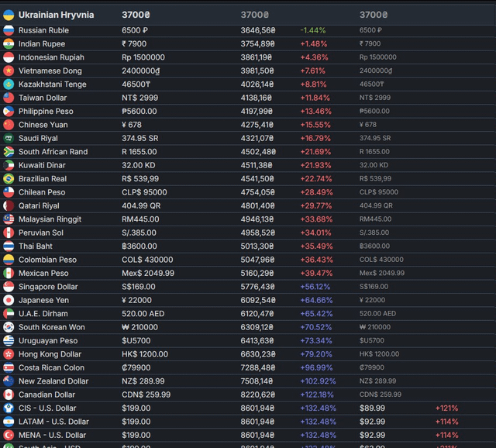Viewport: 496px width, 448px height.
Task: Click the Russian Ruble flag icon
Action: pyautogui.click(x=9, y=30)
